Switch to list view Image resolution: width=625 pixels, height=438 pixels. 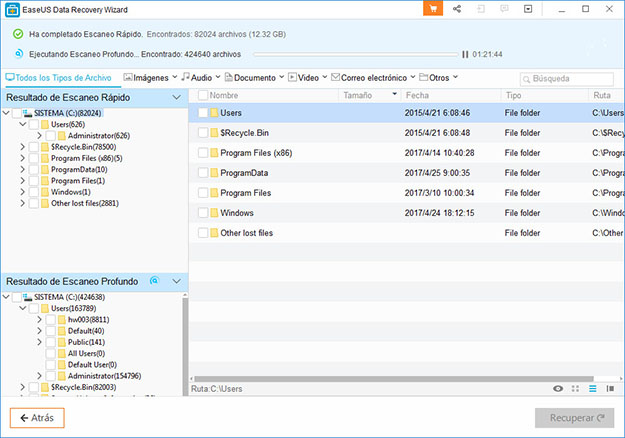point(593,389)
